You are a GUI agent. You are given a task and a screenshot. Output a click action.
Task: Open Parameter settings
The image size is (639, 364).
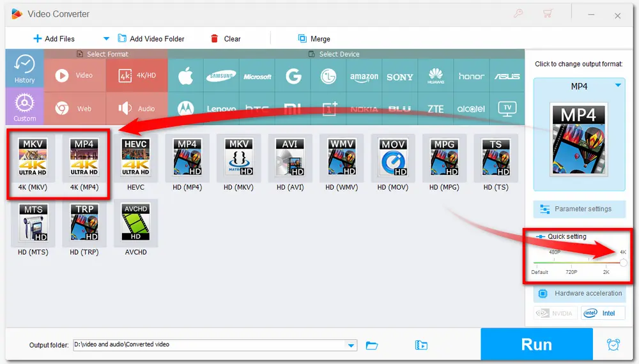tap(580, 209)
